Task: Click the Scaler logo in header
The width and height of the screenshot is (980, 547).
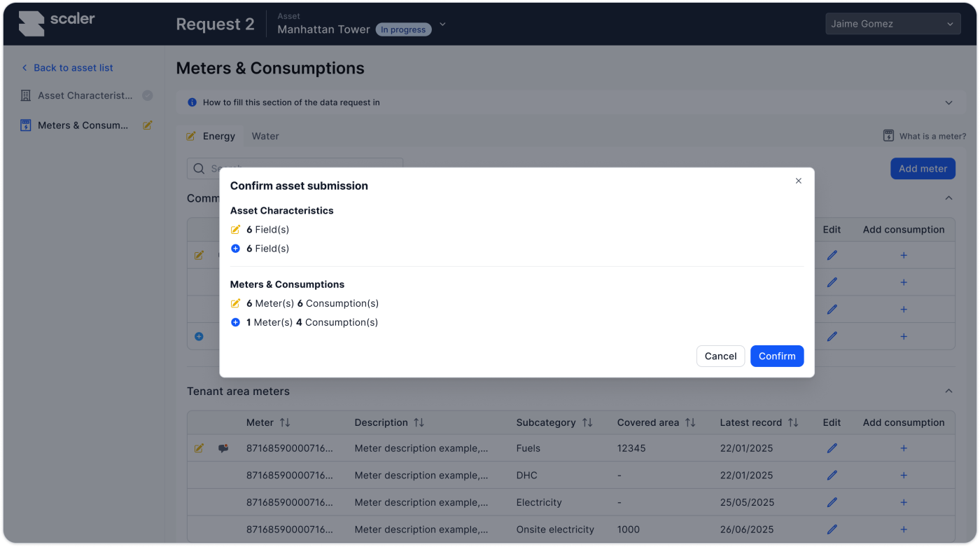Action: 57,23
